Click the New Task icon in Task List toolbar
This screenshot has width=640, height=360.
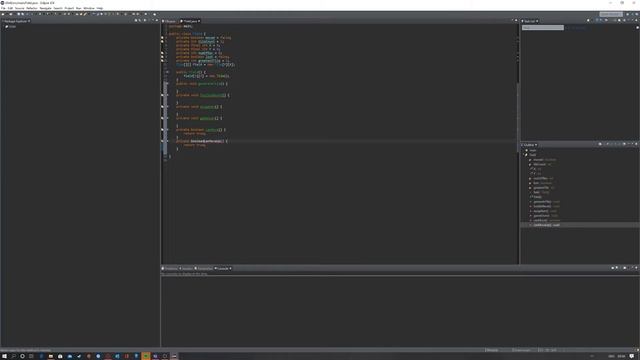click(x=588, y=20)
